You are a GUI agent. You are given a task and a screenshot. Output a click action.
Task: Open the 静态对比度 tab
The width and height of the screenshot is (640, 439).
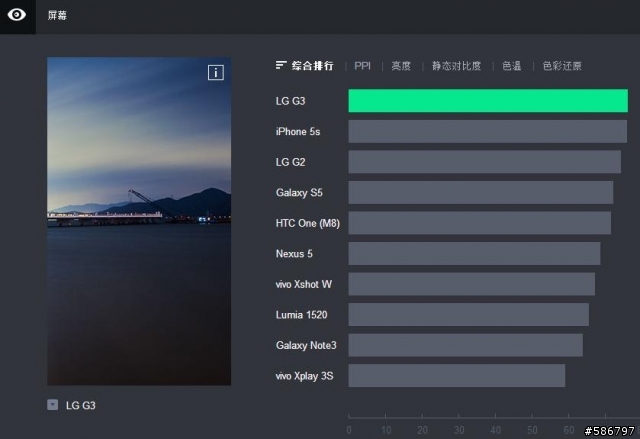[456, 66]
